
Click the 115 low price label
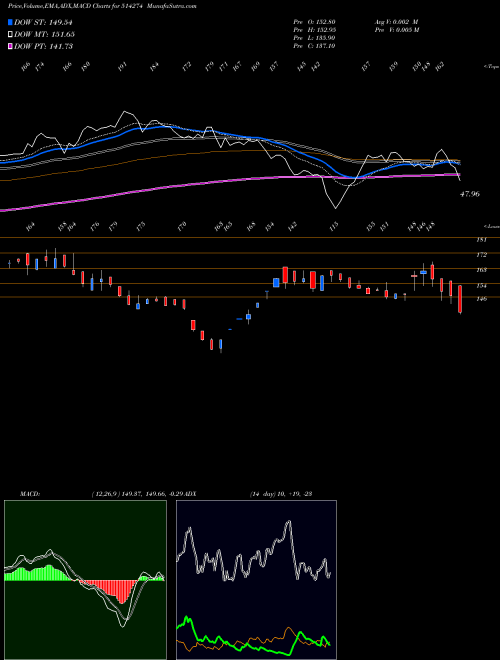334,227
